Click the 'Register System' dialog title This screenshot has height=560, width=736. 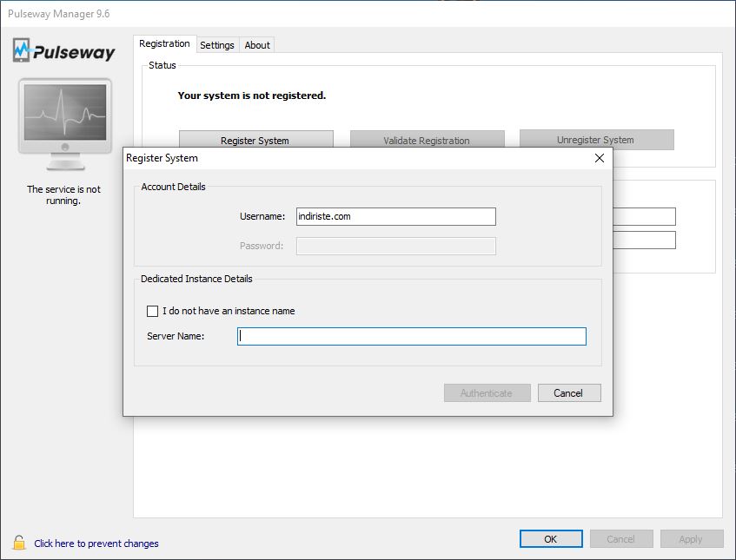(x=162, y=158)
